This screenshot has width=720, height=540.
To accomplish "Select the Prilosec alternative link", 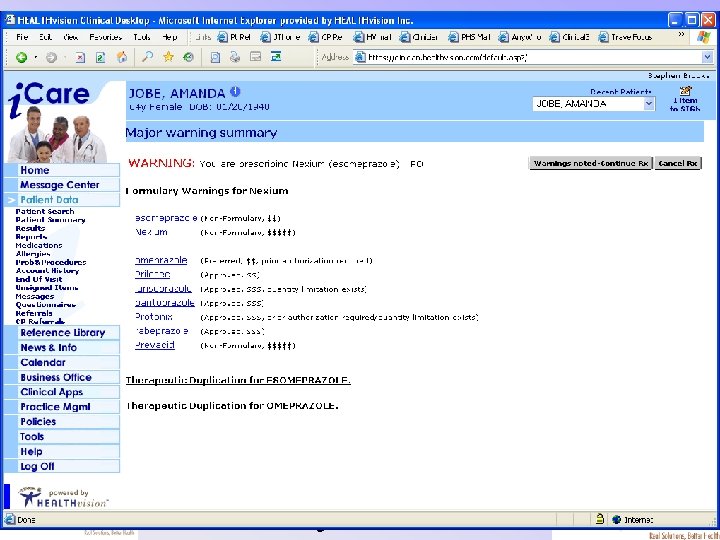I will click(x=152, y=274).
